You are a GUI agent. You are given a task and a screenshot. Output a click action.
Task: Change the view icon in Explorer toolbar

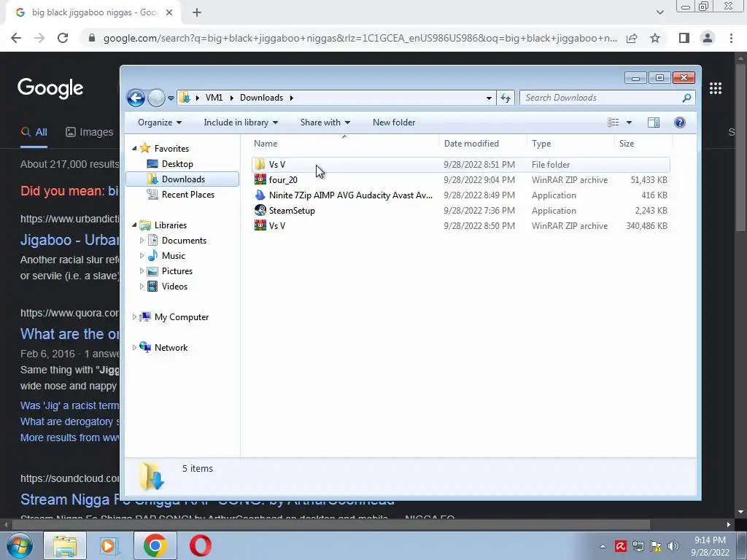pyautogui.click(x=613, y=122)
